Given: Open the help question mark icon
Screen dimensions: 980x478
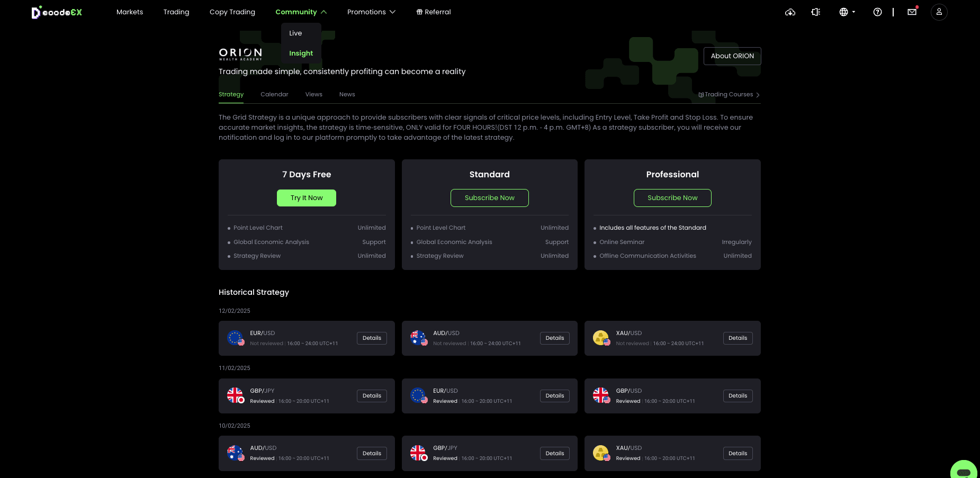Looking at the screenshot, I should point(877,12).
